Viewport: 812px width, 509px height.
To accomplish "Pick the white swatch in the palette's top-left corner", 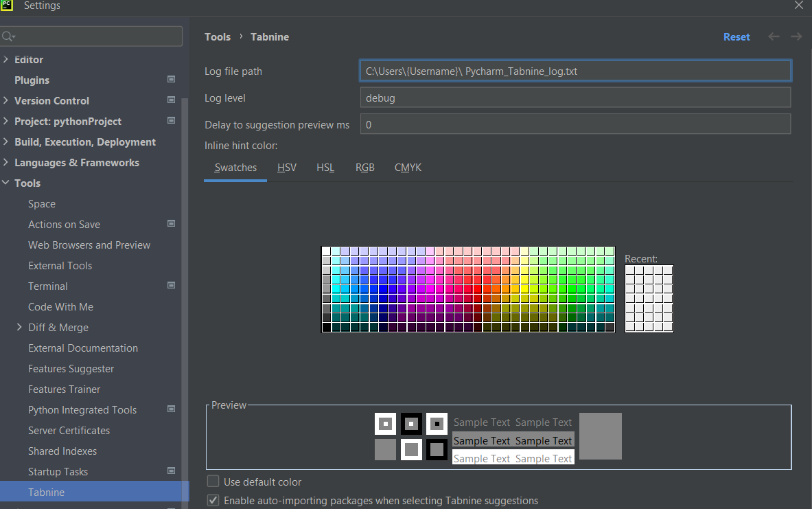I will pos(326,251).
